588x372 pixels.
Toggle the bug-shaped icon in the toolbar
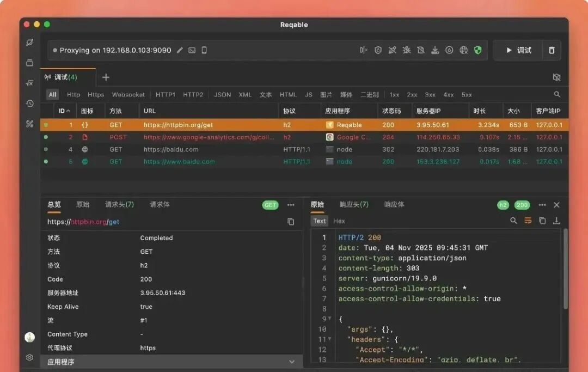(407, 50)
